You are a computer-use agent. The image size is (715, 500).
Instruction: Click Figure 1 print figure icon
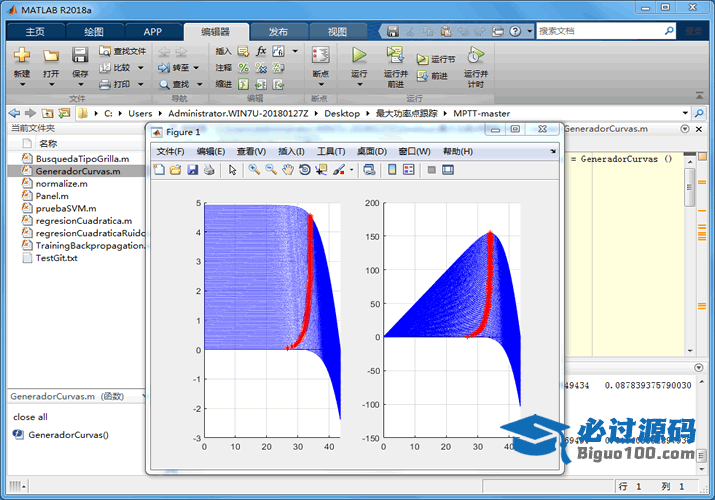209,170
